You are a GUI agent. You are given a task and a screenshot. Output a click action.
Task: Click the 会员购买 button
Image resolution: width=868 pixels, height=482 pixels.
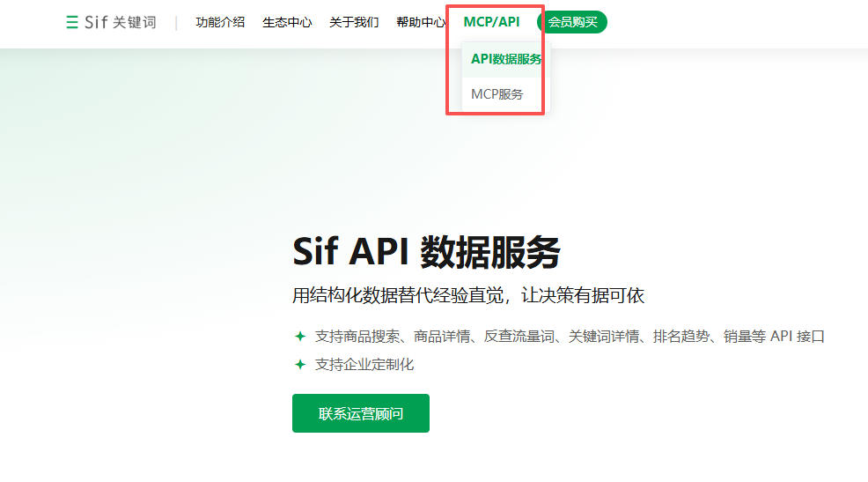point(572,22)
